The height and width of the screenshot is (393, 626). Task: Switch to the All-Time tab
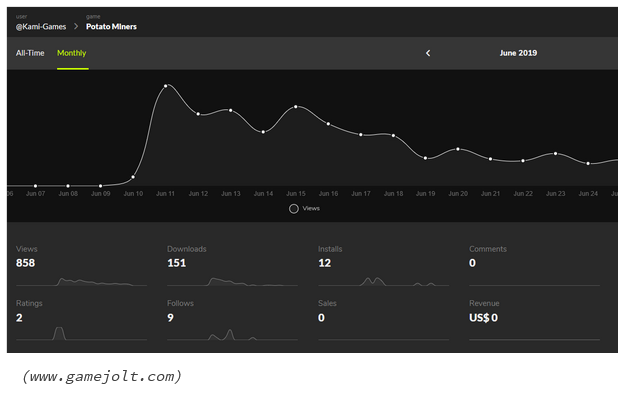click(x=30, y=53)
